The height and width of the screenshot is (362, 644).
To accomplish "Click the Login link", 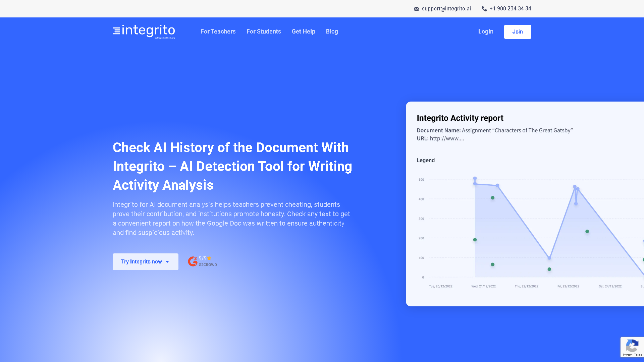I will [486, 32].
